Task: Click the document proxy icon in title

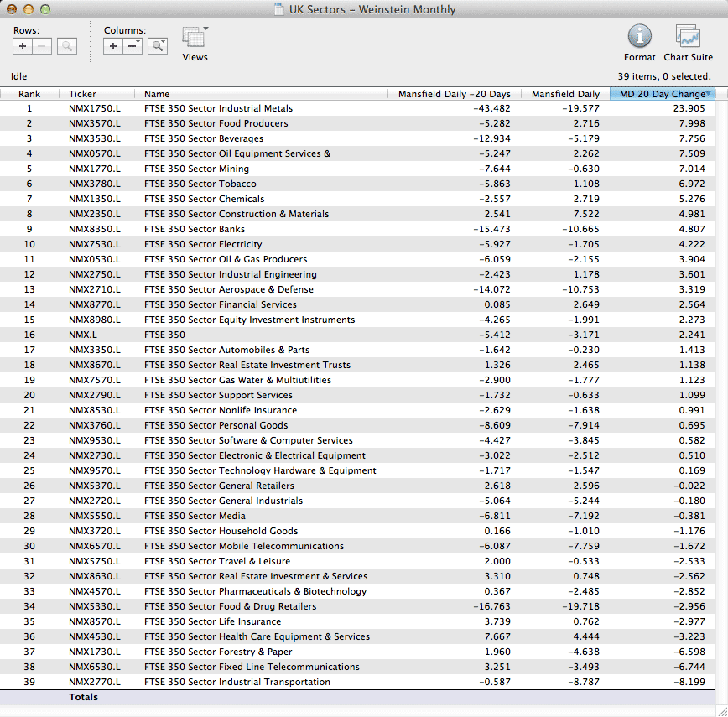Action: [x=279, y=10]
